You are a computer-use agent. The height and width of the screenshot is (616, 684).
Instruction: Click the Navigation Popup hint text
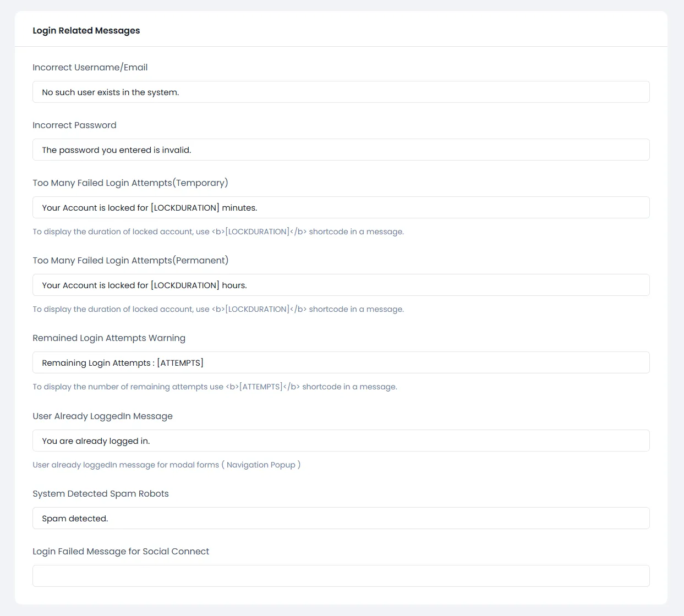click(167, 465)
